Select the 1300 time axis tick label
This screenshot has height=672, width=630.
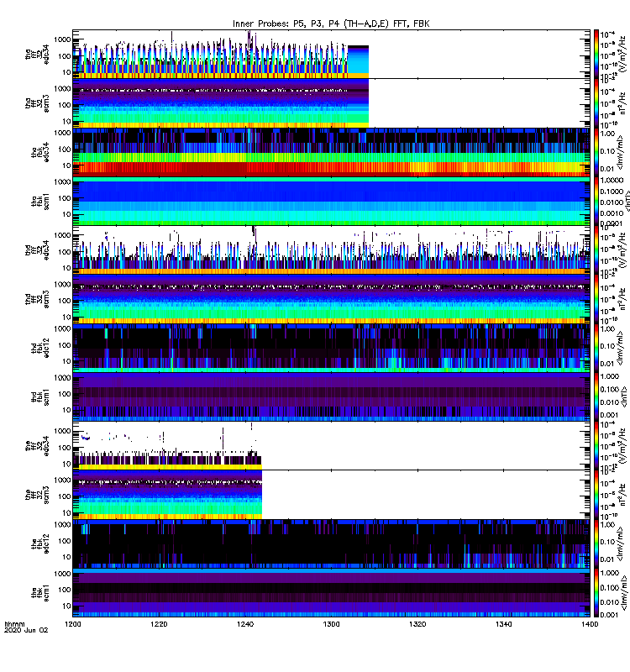coord(331,624)
